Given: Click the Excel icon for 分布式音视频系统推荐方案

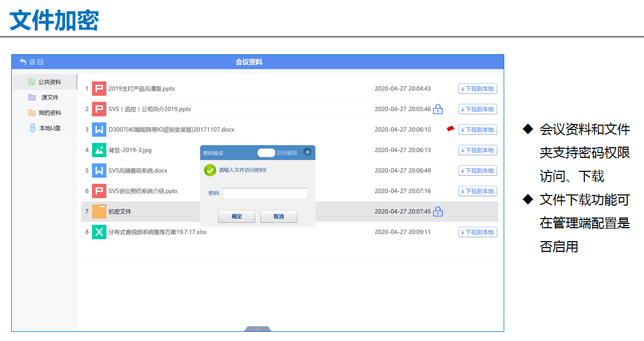Looking at the screenshot, I should pyautogui.click(x=99, y=232).
